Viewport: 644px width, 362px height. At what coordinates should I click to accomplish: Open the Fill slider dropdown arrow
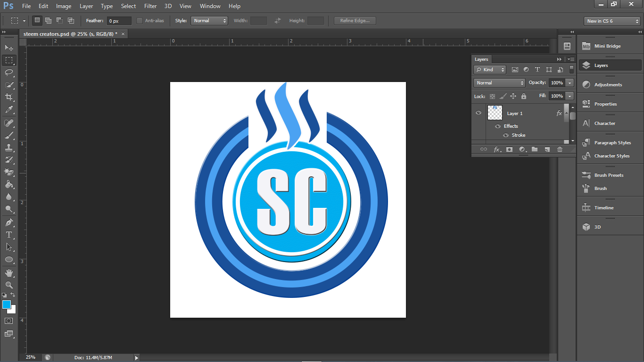570,96
